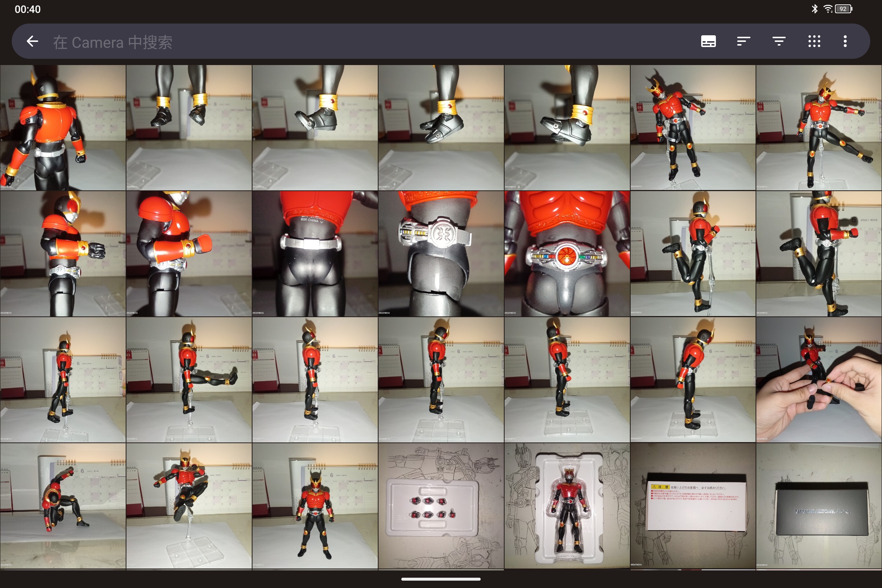Open photo of two dangling feet with gold anklets
The width and height of the screenshot is (882, 588).
(189, 128)
